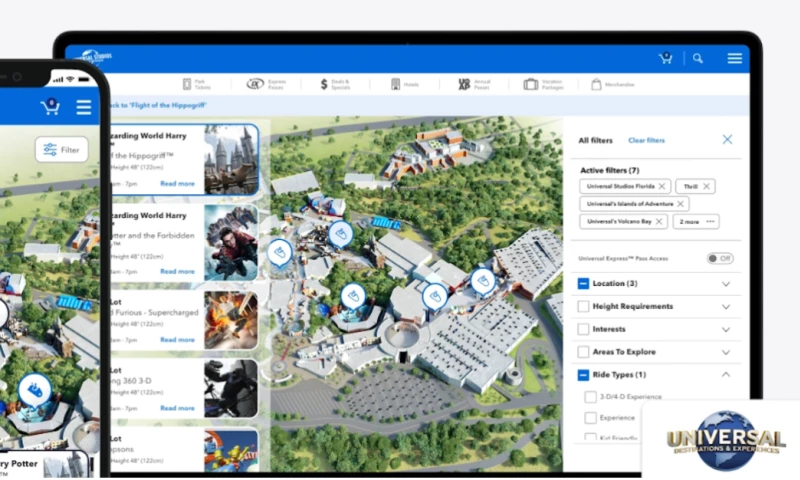
Task: Remove the Universal's Volcano Bay filter
Action: [x=659, y=221]
